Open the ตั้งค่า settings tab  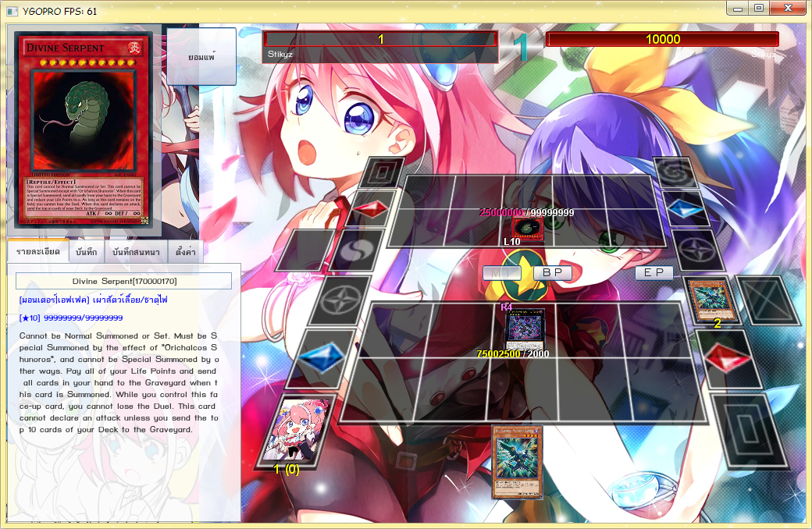point(185,252)
